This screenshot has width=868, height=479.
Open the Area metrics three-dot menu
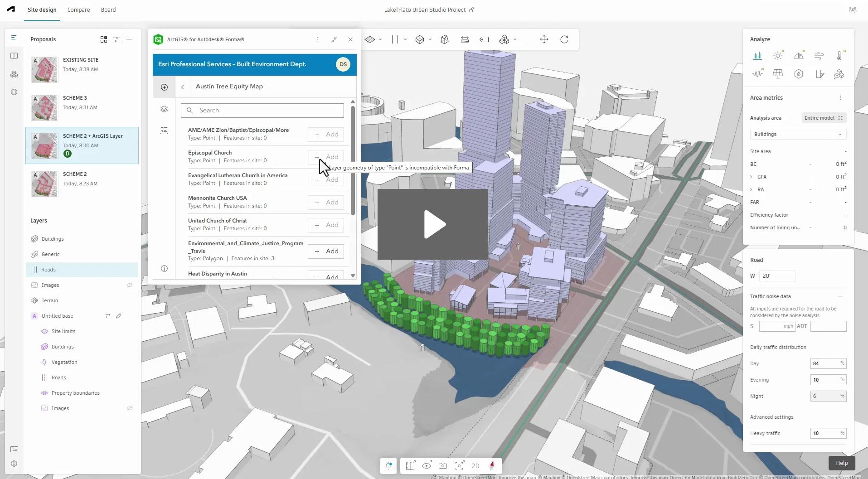point(840,98)
